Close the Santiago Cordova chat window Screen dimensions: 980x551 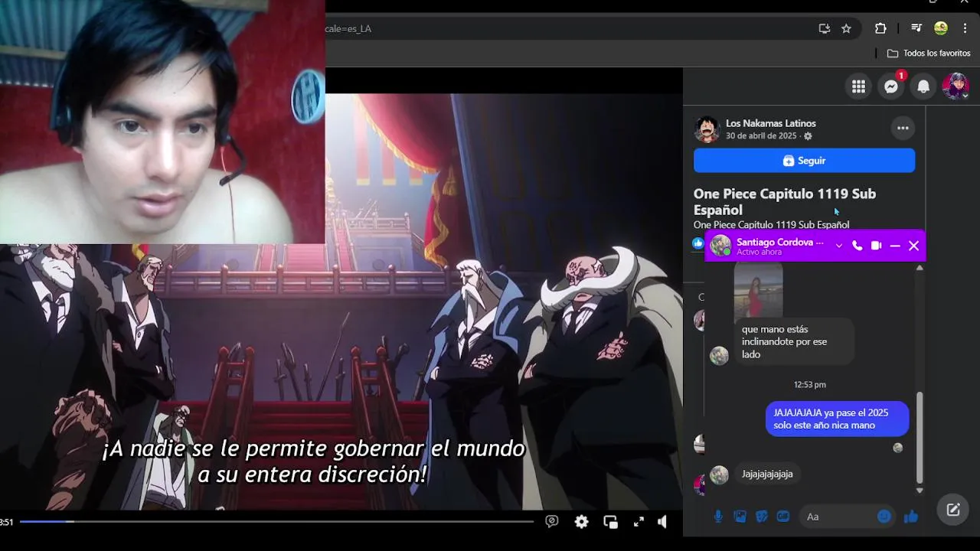point(913,246)
